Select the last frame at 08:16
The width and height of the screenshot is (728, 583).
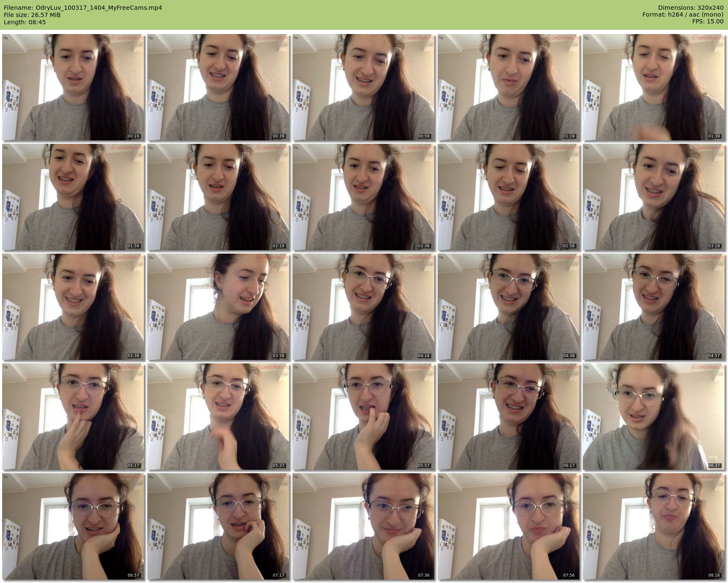(654, 526)
